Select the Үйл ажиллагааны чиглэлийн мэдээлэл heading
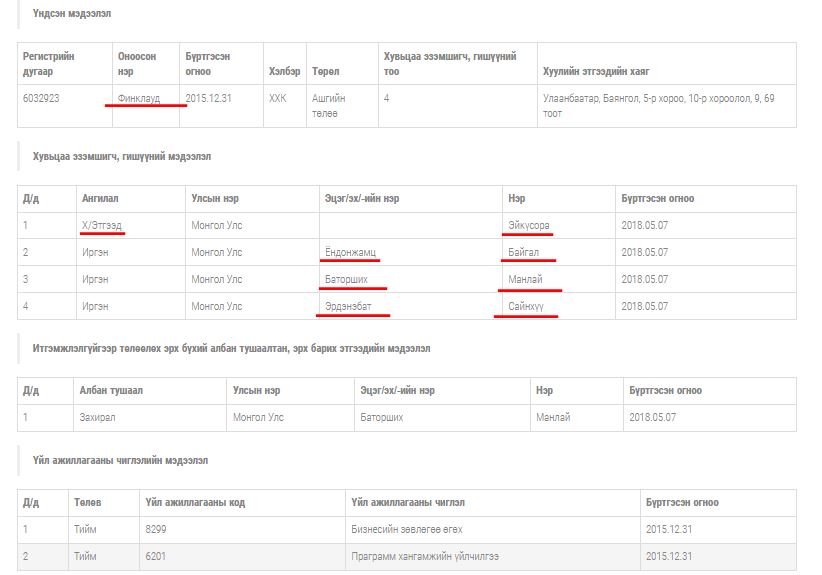Image resolution: width=822 pixels, height=575 pixels. pyautogui.click(x=120, y=460)
